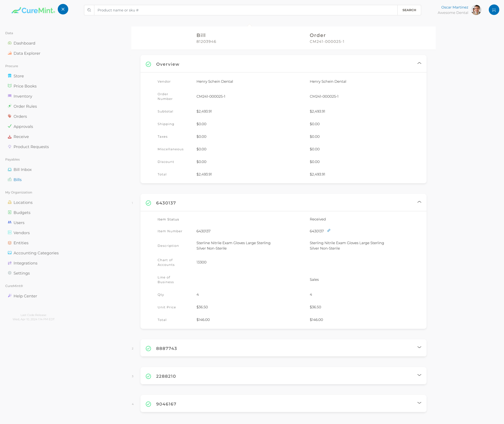The image size is (504, 424).
Task: Click the Bill Inbox tray icon
Action: coord(10,169)
